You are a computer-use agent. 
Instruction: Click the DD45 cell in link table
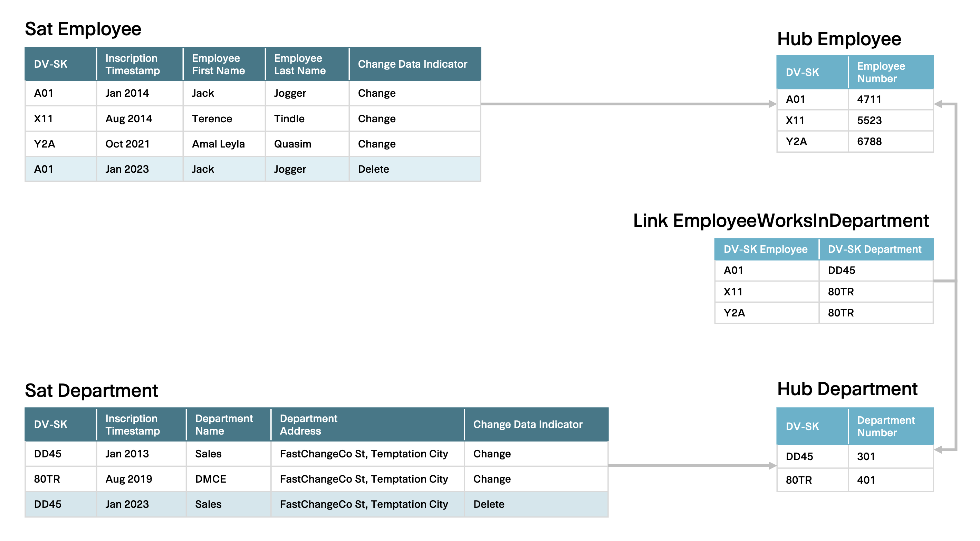tap(842, 270)
